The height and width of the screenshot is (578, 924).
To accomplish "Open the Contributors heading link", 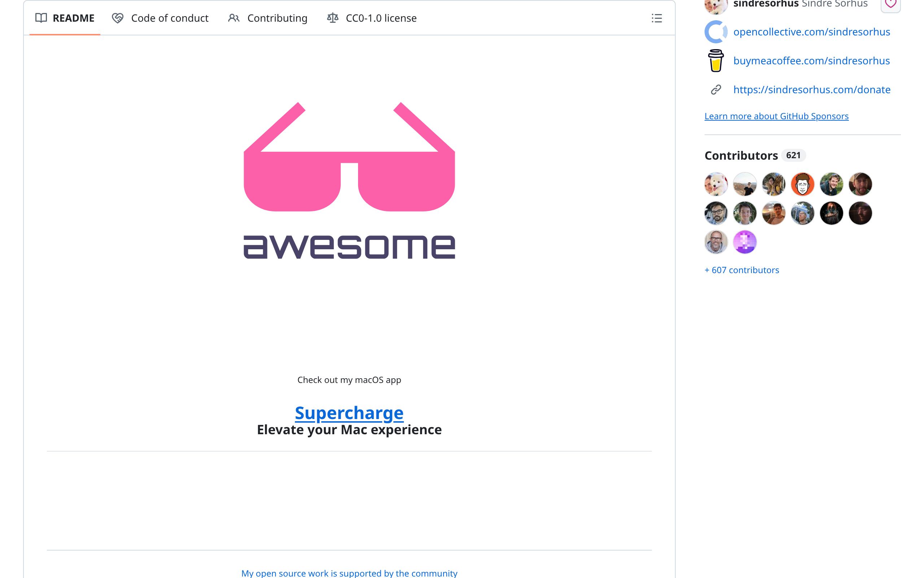I will tap(741, 156).
